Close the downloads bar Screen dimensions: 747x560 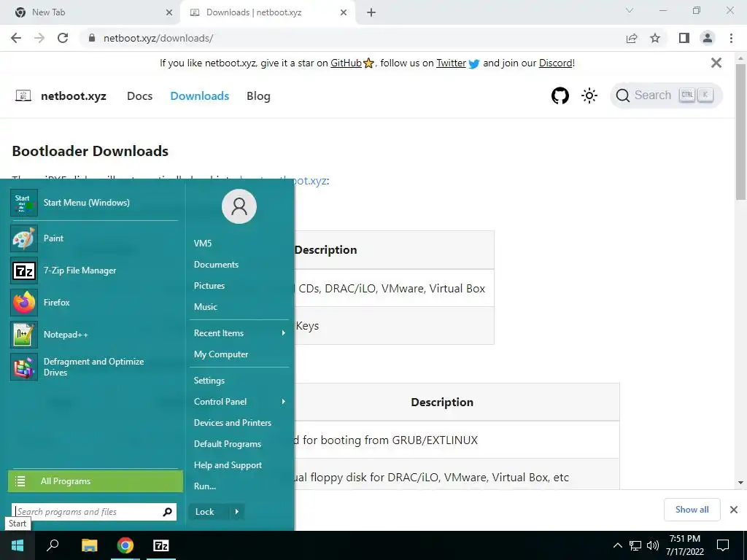pyautogui.click(x=734, y=510)
